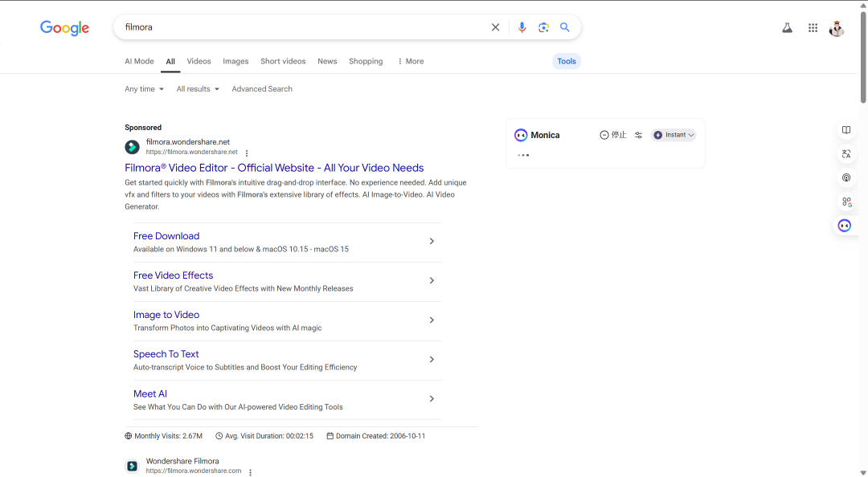Switch to the Videos tab
868x477 pixels.
[199, 61]
